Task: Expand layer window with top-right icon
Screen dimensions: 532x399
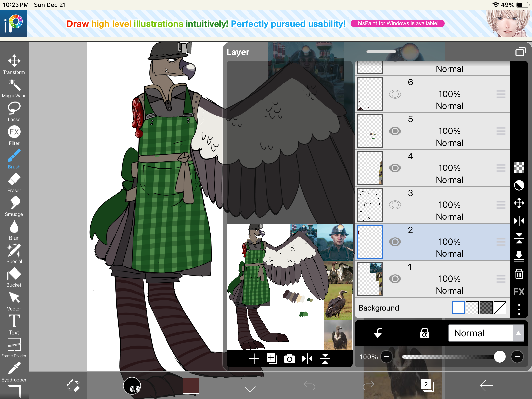Action: coord(520,52)
